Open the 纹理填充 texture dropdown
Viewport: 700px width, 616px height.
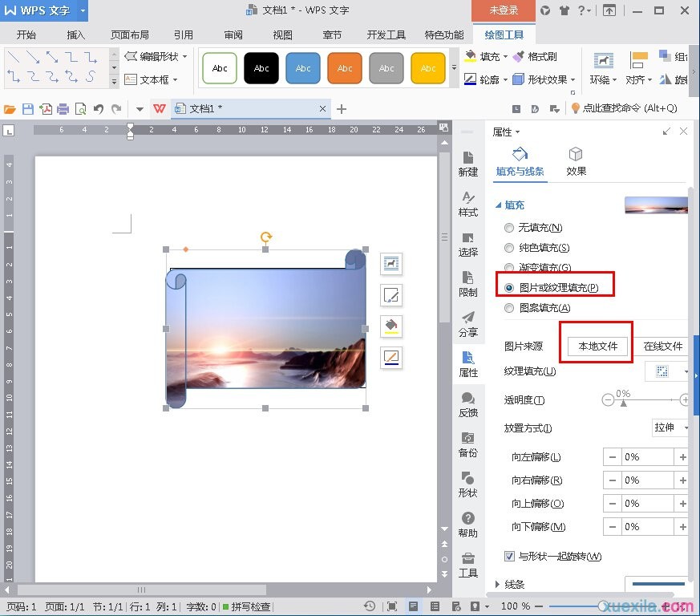point(668,371)
